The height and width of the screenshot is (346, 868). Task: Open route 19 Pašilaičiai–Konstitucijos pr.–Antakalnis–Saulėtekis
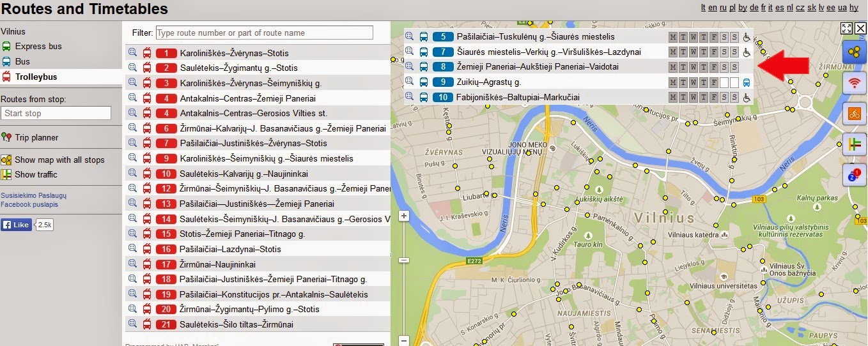[274, 294]
